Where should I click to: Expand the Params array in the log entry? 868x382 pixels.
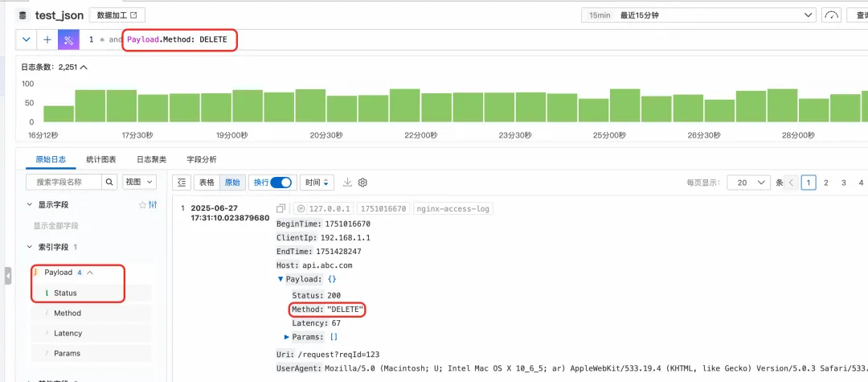click(287, 337)
